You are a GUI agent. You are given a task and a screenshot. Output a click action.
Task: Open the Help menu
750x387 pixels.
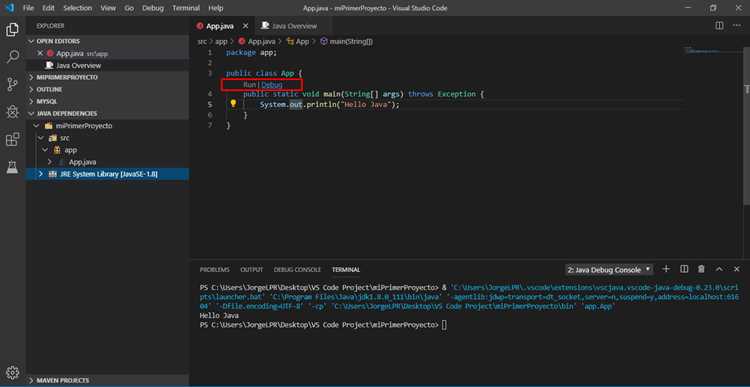(x=216, y=8)
